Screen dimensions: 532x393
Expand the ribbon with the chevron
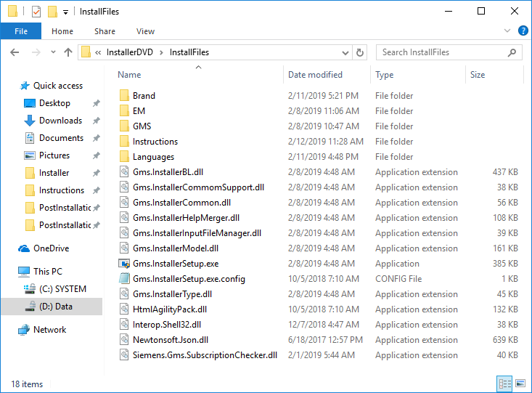click(x=508, y=31)
